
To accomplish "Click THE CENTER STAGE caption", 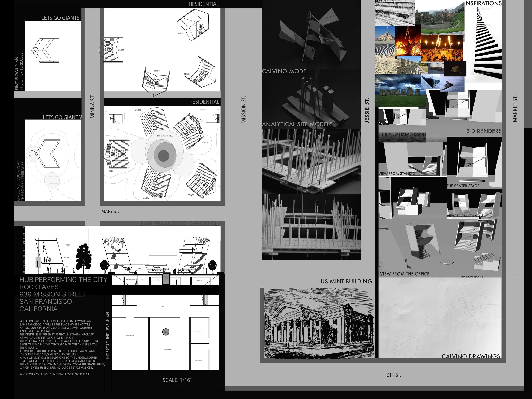I will [463, 186].
